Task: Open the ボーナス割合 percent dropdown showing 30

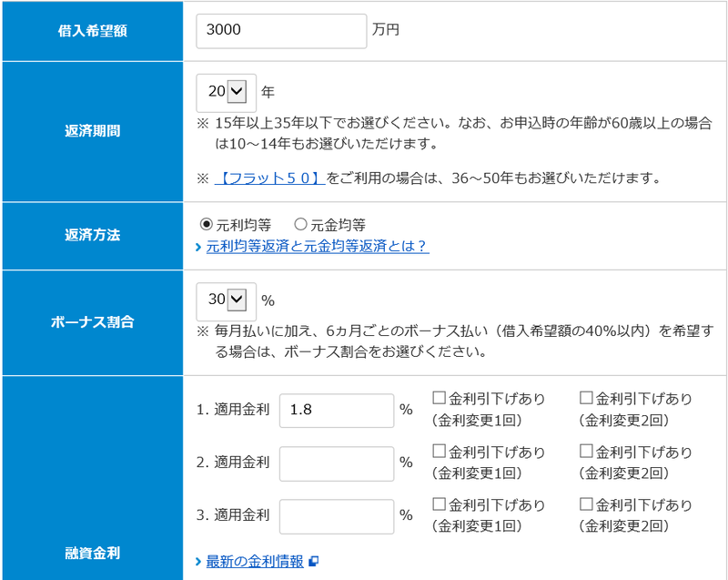Action: tap(226, 301)
